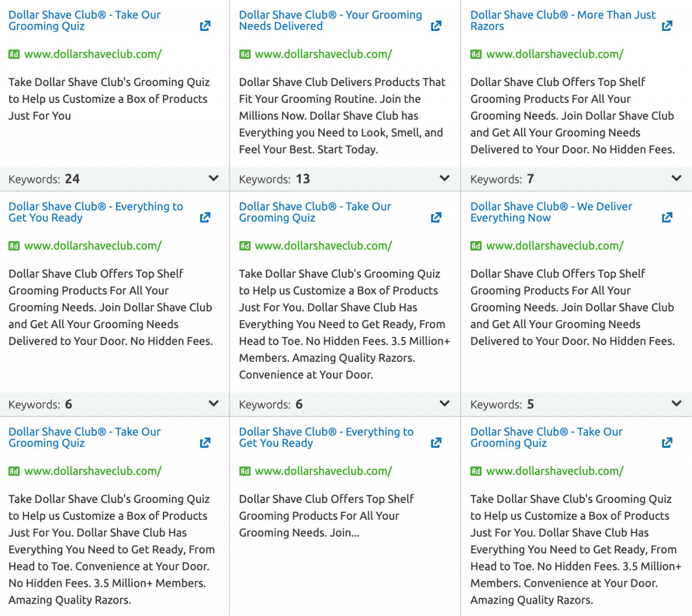Open 'More Than Just Razors' ad title
Image resolution: width=692 pixels, height=616 pixels.
[x=563, y=21]
